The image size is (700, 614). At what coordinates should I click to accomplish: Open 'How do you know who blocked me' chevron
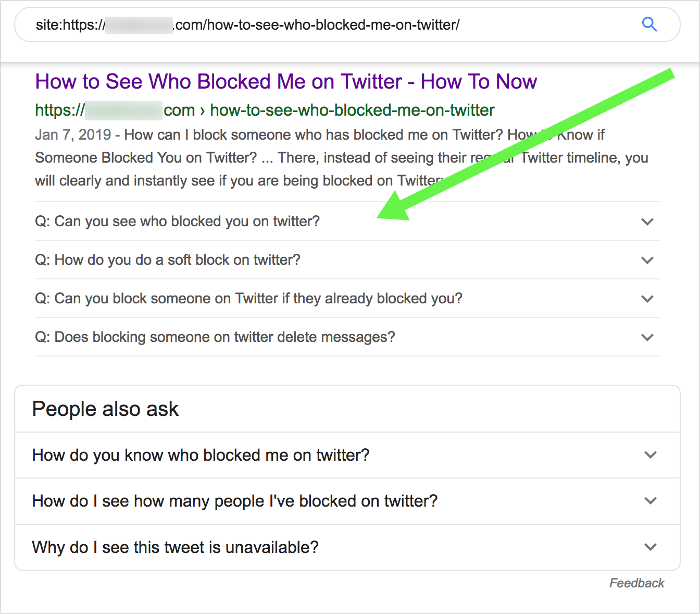click(650, 455)
